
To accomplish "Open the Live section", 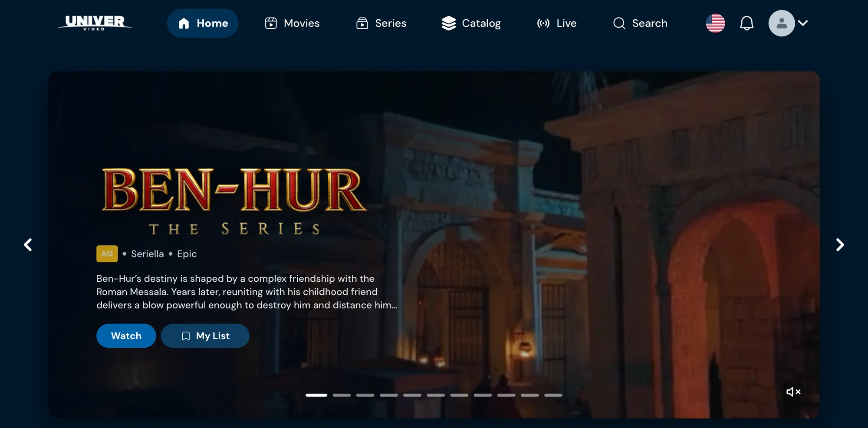I will point(557,23).
